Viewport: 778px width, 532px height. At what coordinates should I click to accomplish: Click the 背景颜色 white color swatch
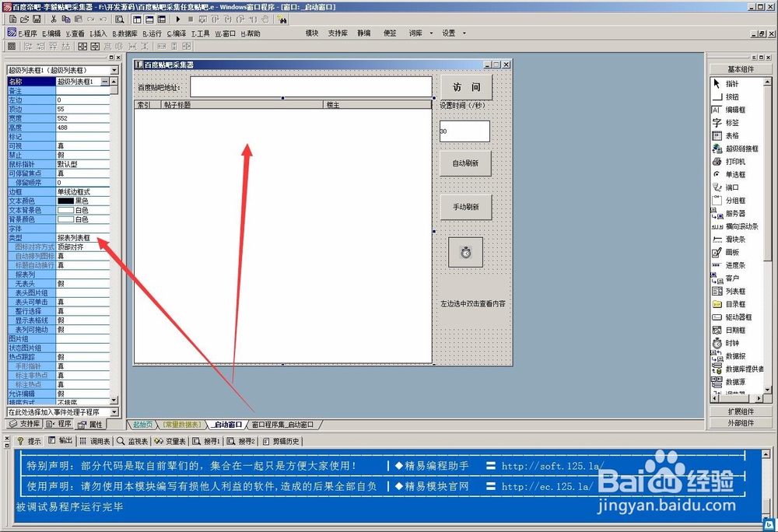(x=65, y=219)
